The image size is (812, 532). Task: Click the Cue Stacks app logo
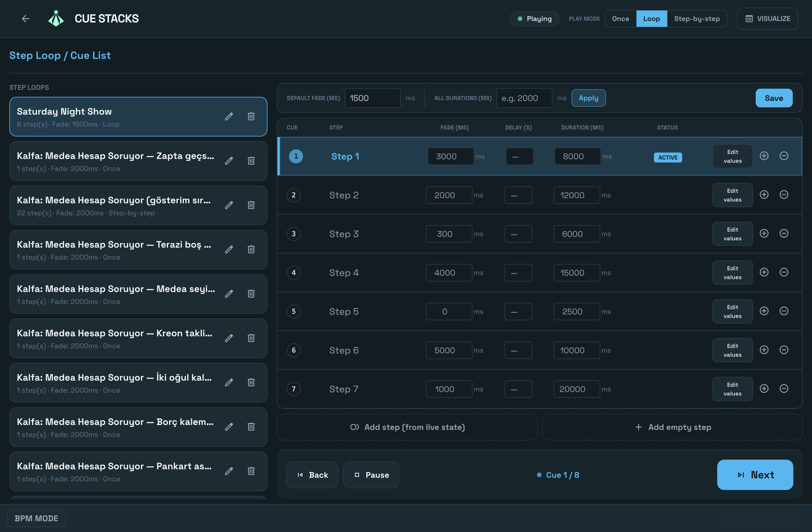pos(56,18)
